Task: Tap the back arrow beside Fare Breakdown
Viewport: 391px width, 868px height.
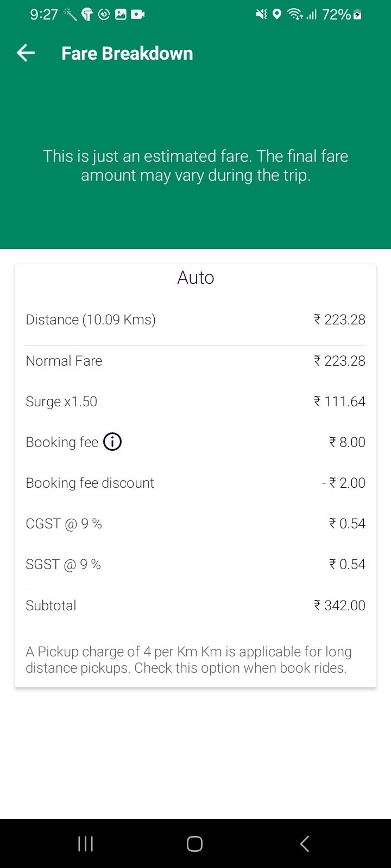Action: coord(26,53)
